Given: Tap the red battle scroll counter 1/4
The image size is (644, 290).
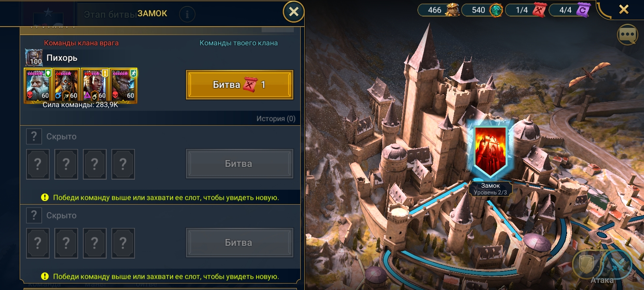Looking at the screenshot, I should (527, 10).
